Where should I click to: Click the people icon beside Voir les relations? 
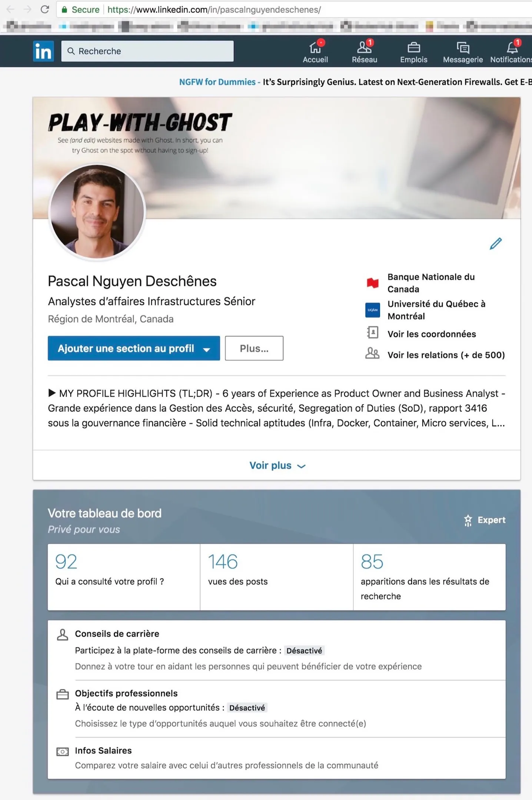click(x=372, y=353)
